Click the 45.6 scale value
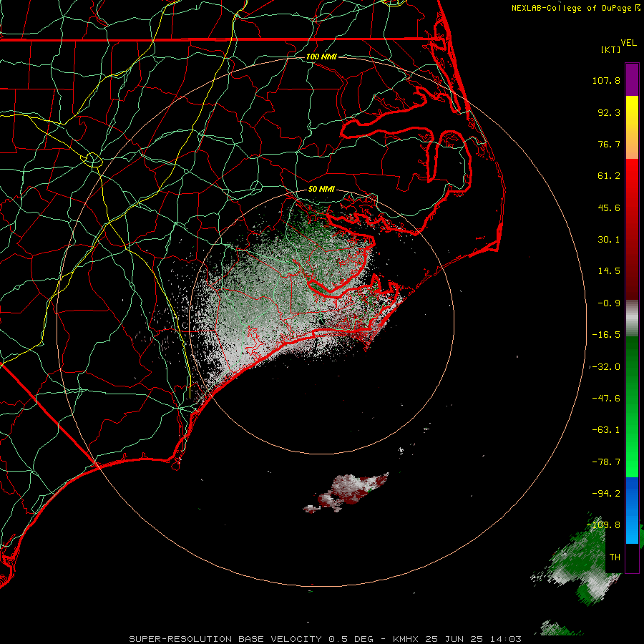The height and width of the screenshot is (644, 644). (609, 208)
